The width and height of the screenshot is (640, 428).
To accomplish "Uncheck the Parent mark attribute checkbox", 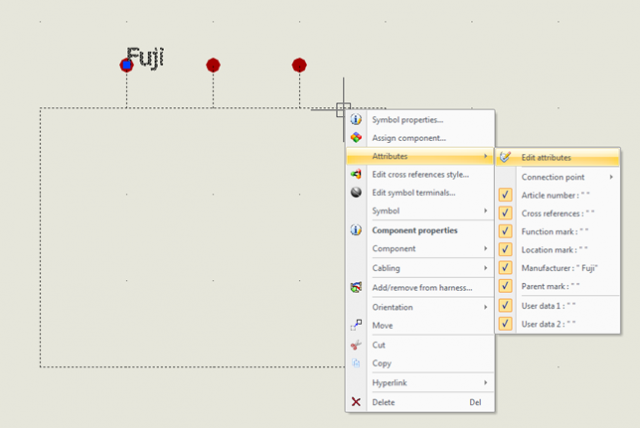I will tap(505, 286).
